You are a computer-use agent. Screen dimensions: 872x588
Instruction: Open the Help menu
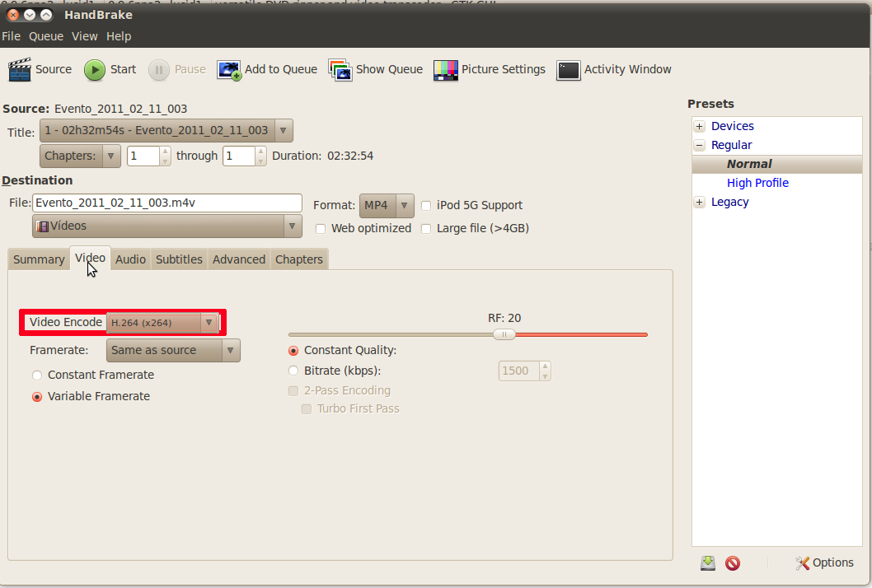(x=119, y=36)
